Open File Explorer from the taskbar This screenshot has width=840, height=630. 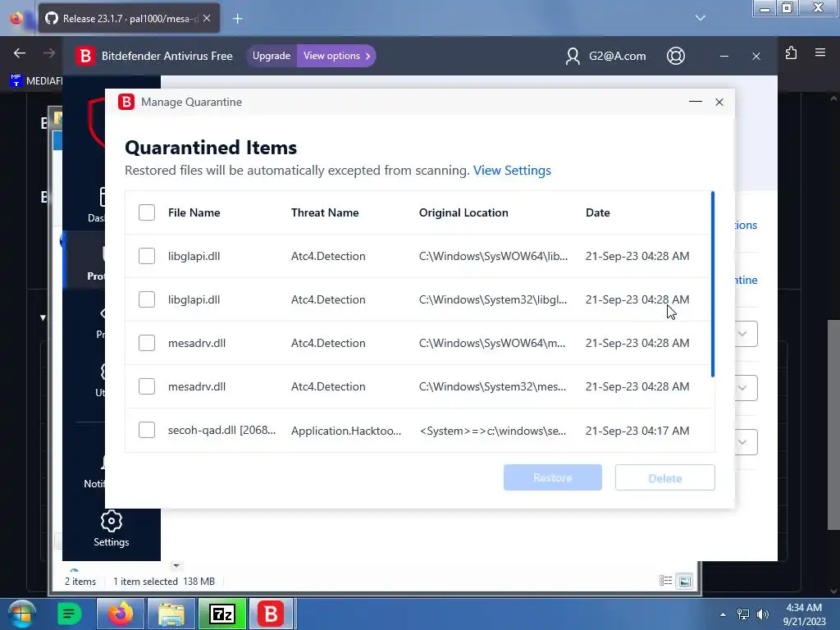(x=171, y=614)
